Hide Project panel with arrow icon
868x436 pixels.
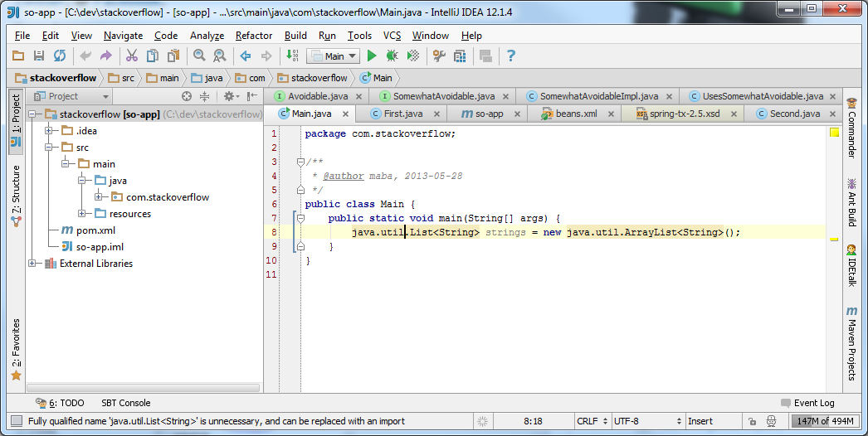tap(252, 96)
